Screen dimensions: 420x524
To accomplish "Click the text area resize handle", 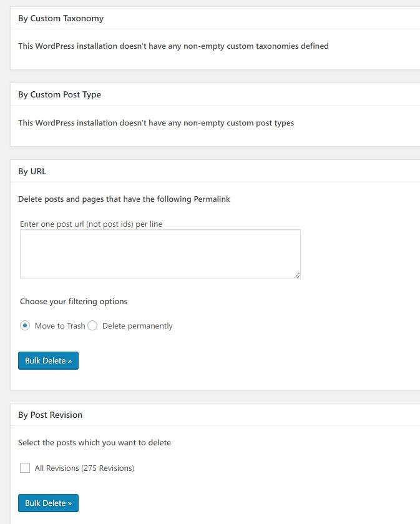I will click(297, 275).
